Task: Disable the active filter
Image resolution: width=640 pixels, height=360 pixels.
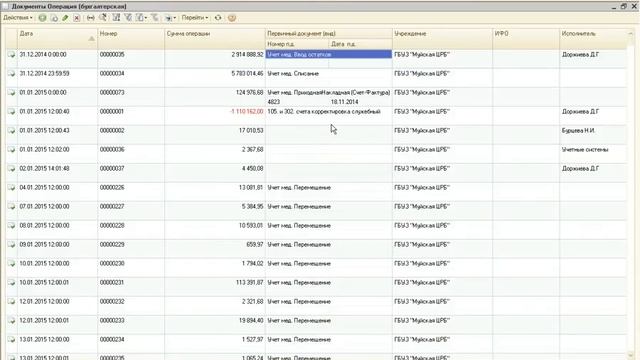Action: [155, 18]
